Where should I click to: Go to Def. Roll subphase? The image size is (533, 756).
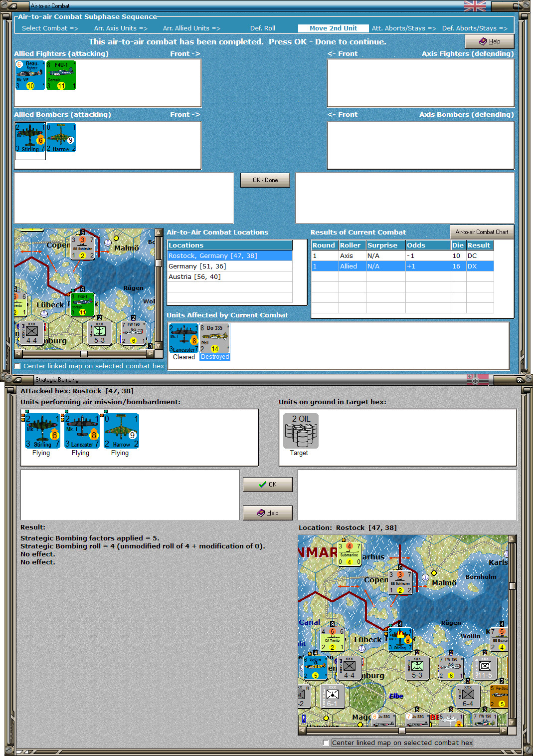point(263,28)
